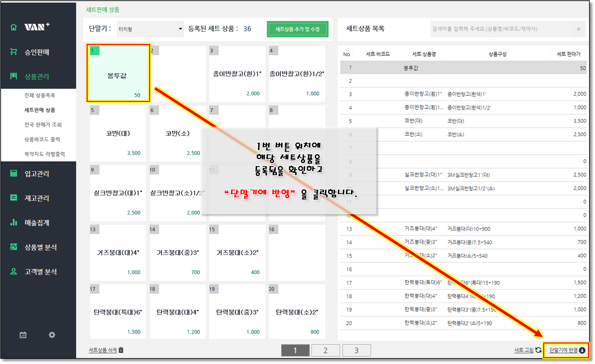Image resolution: width=595 pixels, height=364 pixels.
Task: Select set product tile 봉투값
Action: pyautogui.click(x=118, y=73)
